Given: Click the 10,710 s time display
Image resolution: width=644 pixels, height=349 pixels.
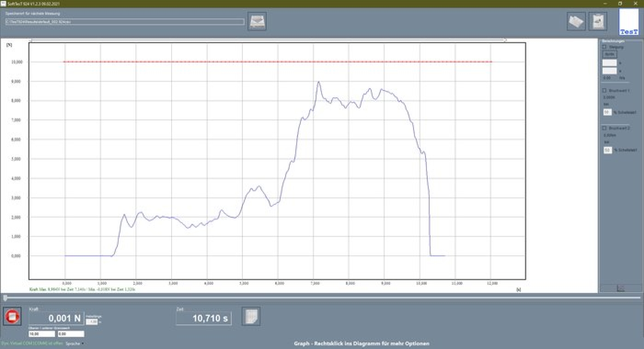Looking at the screenshot, I should [x=204, y=318].
